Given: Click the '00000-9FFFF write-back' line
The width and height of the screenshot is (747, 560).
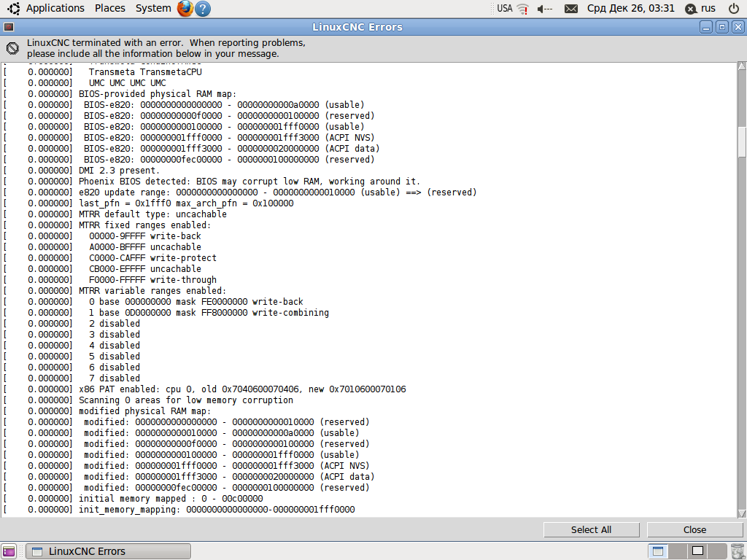Looking at the screenshot, I should (145, 236).
